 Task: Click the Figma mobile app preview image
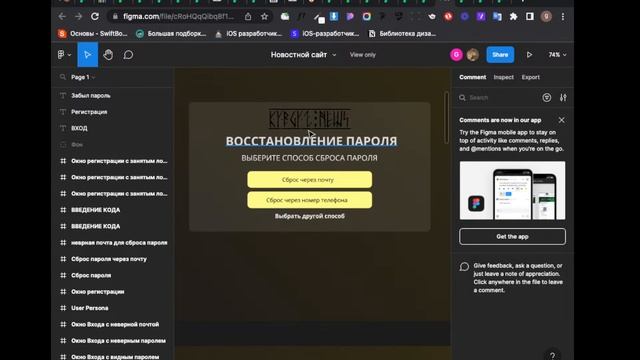[512, 191]
